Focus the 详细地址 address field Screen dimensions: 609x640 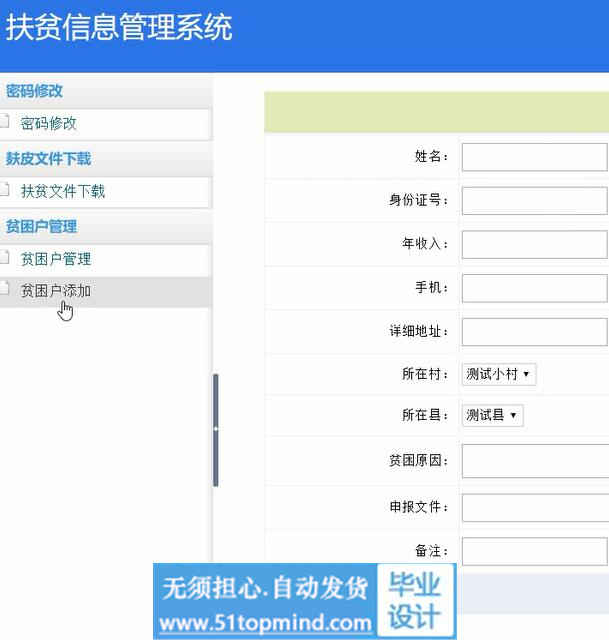[534, 331]
